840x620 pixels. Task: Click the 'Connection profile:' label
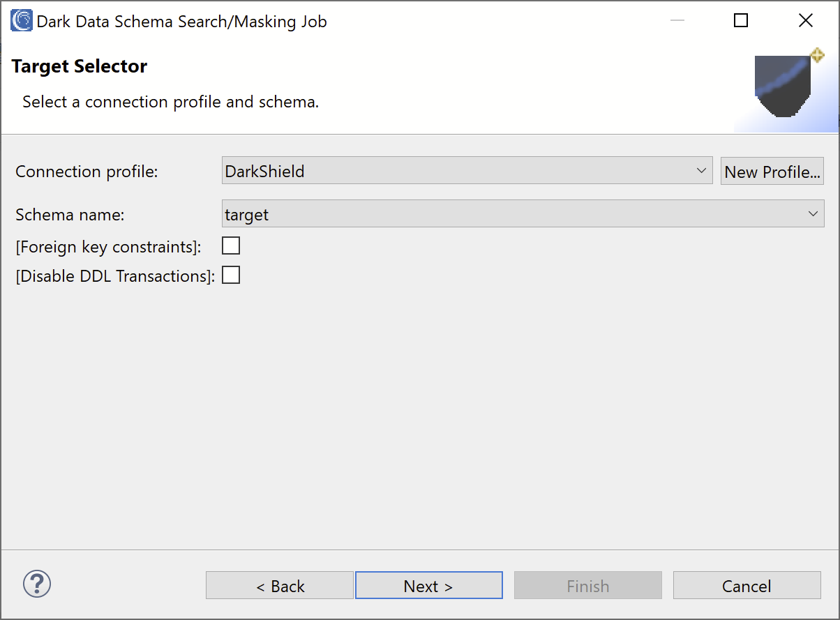pos(87,172)
